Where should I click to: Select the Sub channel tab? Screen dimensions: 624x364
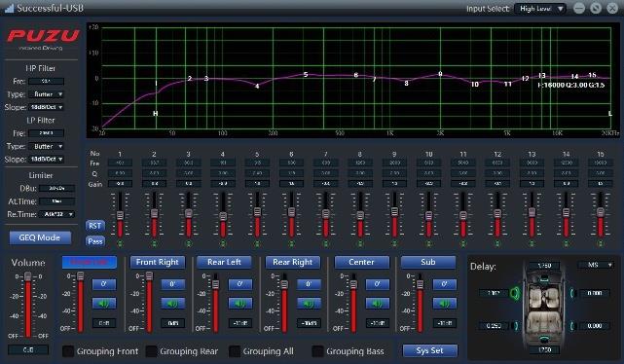(x=428, y=262)
